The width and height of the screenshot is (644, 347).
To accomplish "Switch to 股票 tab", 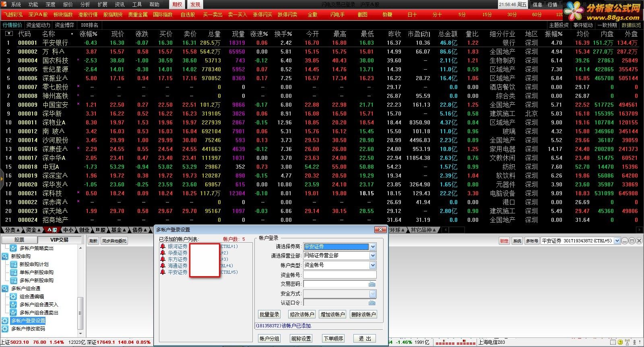I will point(19,240).
